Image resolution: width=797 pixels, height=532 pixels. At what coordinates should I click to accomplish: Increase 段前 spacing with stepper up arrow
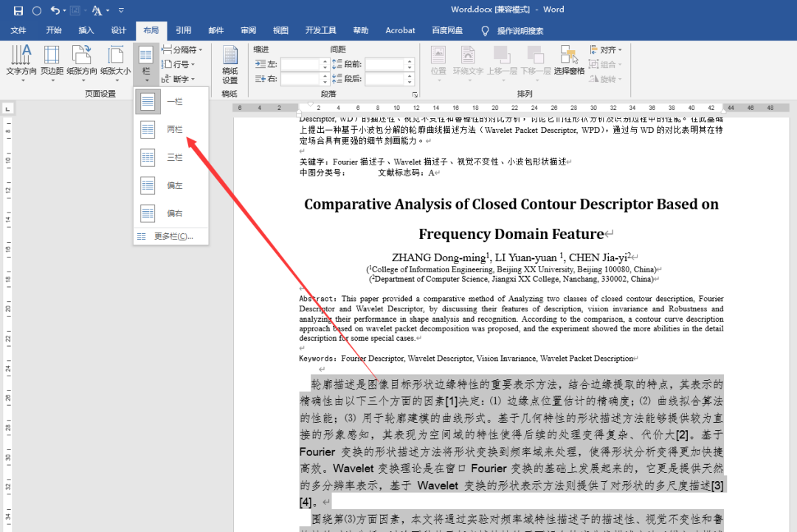click(410, 61)
